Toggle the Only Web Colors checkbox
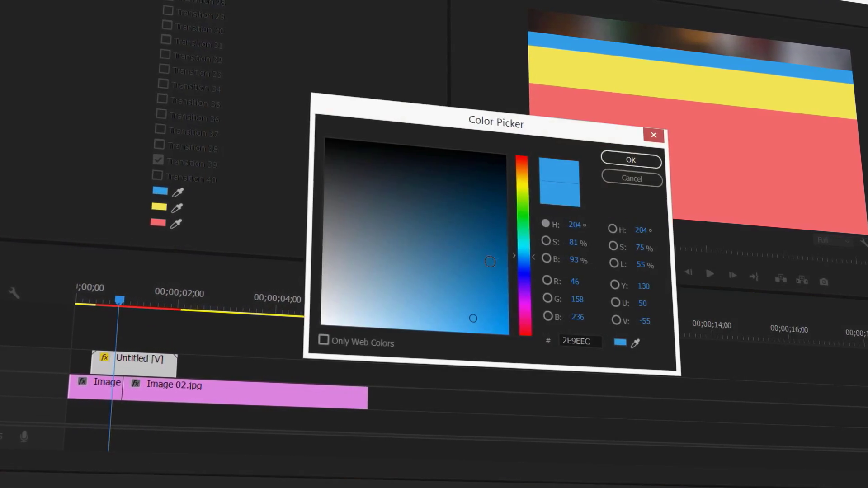 click(x=324, y=340)
